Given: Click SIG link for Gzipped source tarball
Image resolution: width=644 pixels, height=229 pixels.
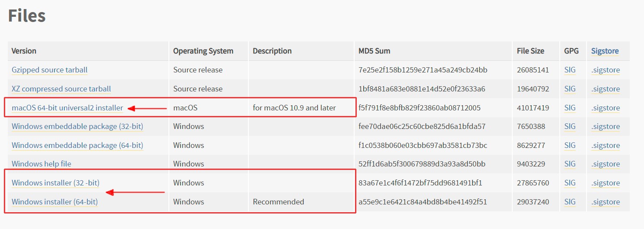Looking at the screenshot, I should coord(570,70).
